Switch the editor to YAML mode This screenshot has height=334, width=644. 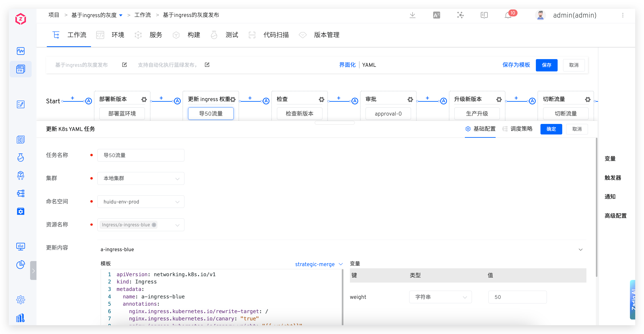tap(369, 65)
